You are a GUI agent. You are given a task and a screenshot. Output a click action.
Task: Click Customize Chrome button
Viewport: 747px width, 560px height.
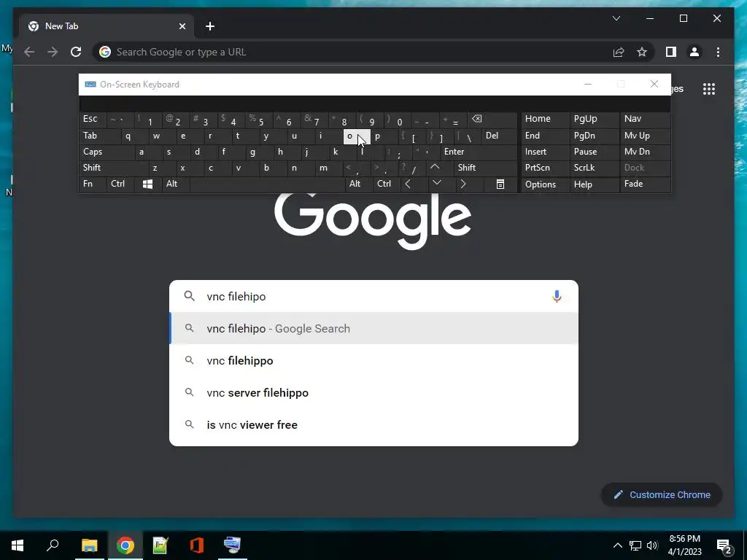point(662,495)
